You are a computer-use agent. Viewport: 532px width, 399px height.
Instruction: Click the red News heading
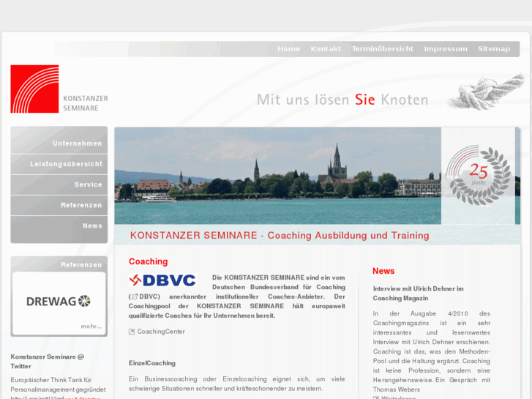pyautogui.click(x=383, y=271)
